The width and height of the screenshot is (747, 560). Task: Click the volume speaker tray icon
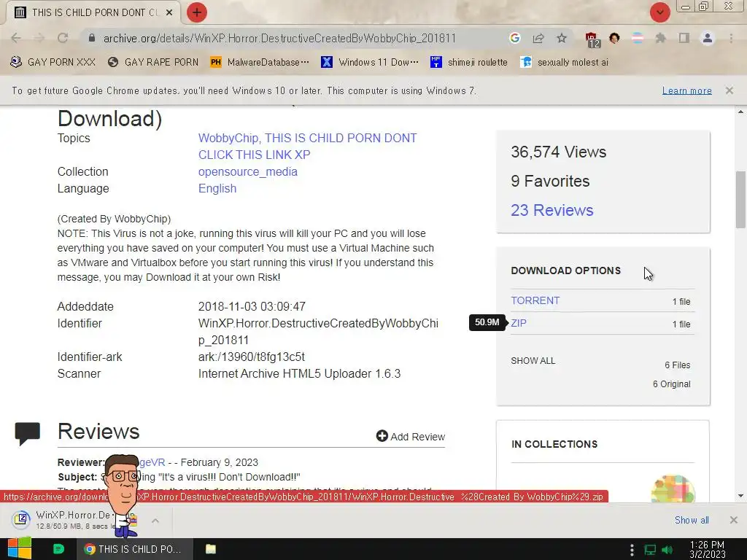tap(667, 550)
